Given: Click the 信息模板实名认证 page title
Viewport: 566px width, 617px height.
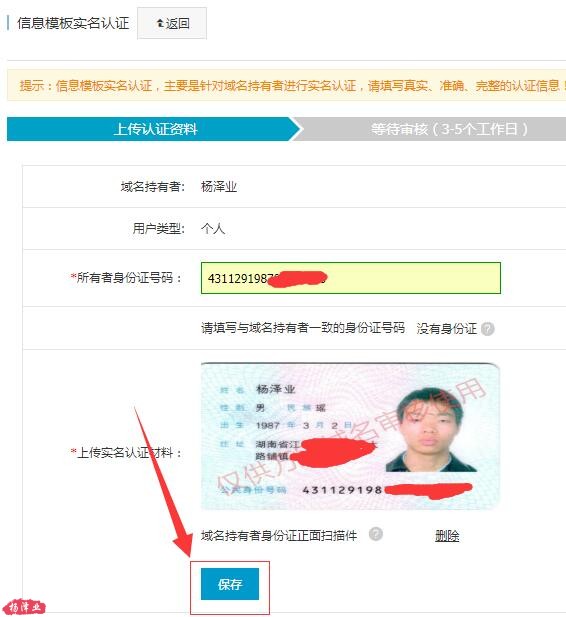Looking at the screenshot, I should [x=73, y=23].
